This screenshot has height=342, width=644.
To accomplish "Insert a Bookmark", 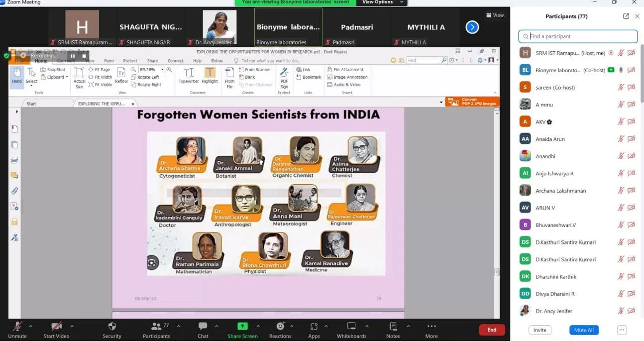I will (309, 77).
